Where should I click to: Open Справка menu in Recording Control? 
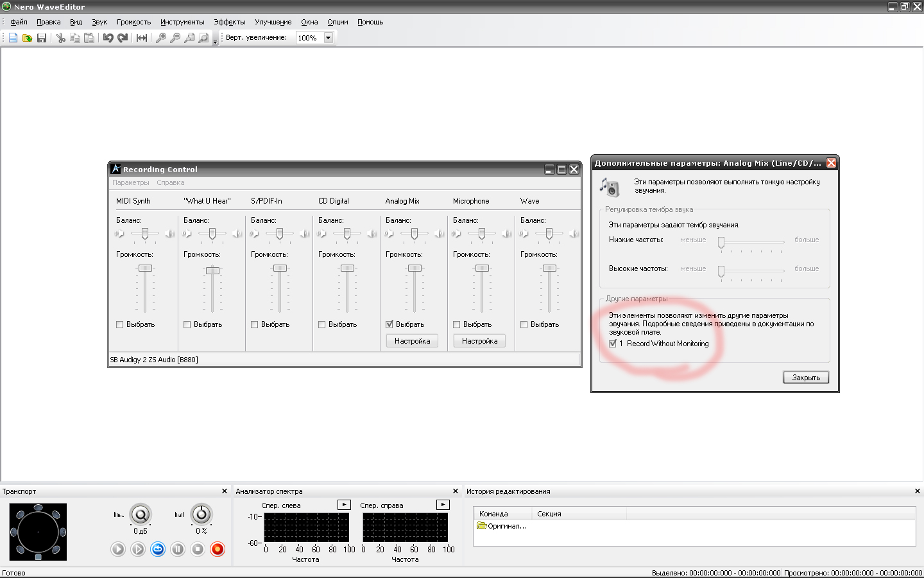point(171,182)
